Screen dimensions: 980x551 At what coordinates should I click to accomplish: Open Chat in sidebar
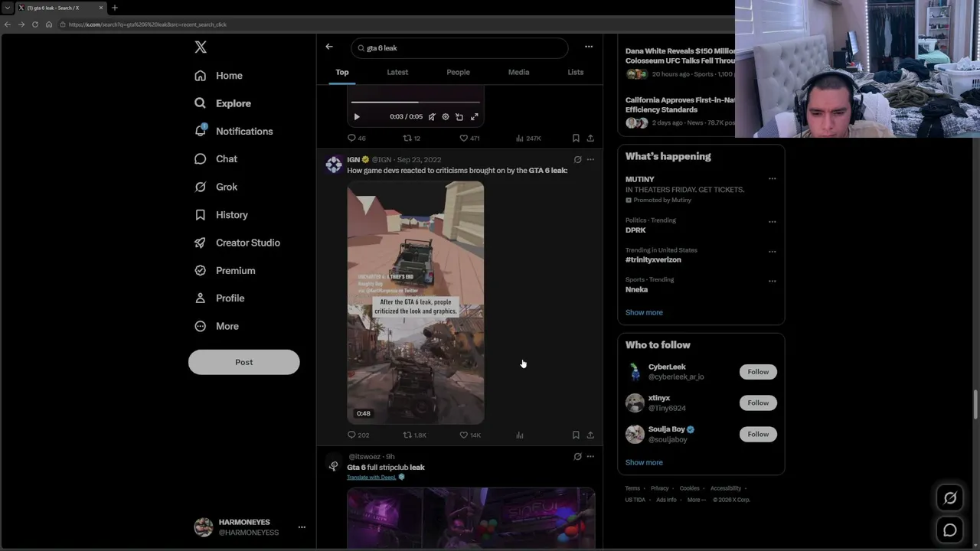(216, 159)
